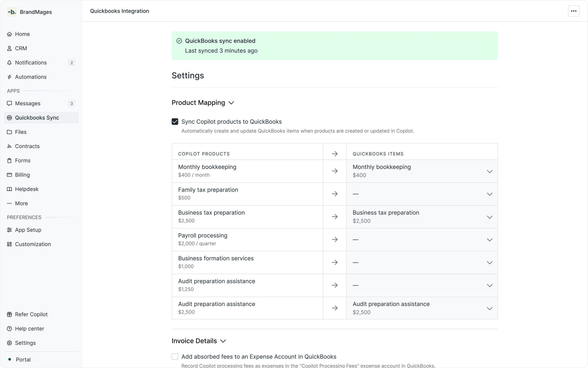Open Monthly bookkeeping QuickBooks item dropdown

point(489,171)
